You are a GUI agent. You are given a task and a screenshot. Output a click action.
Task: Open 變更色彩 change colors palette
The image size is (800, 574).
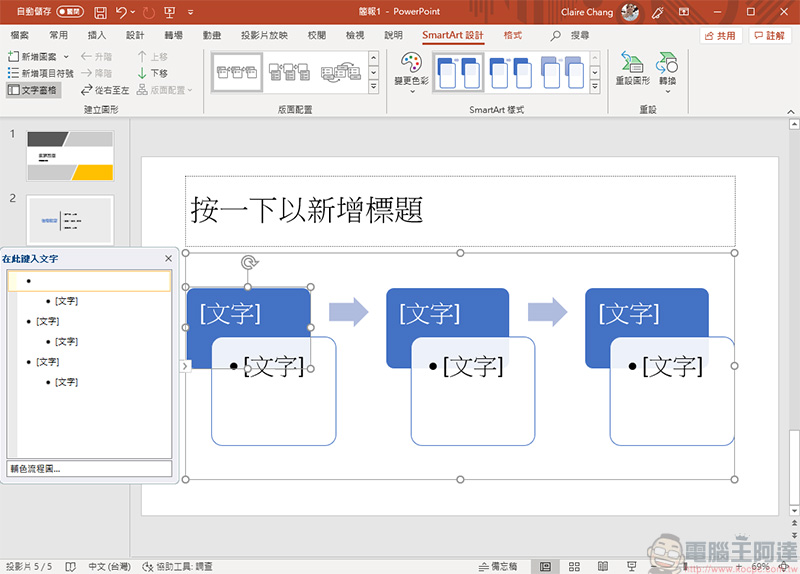click(411, 72)
